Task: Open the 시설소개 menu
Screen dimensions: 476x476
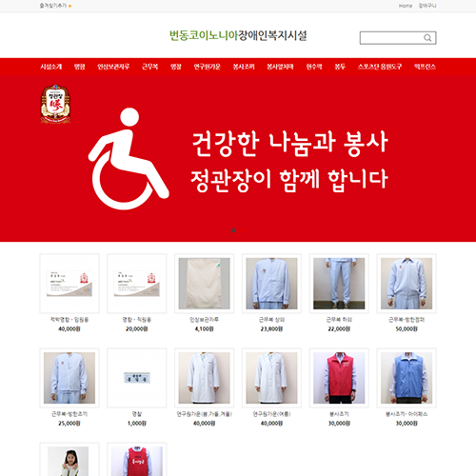Action: click(50, 67)
